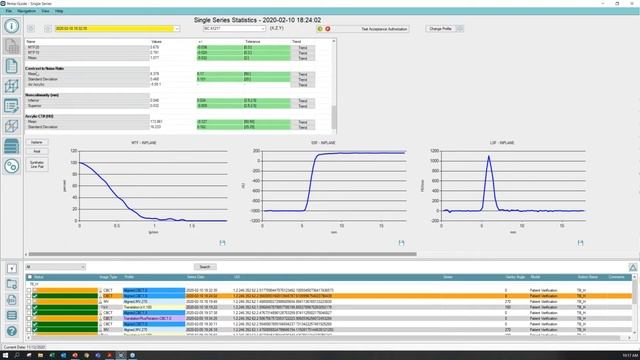The height and width of the screenshot is (360, 640).
Task: Open the Windows Start menu
Action: (5, 356)
